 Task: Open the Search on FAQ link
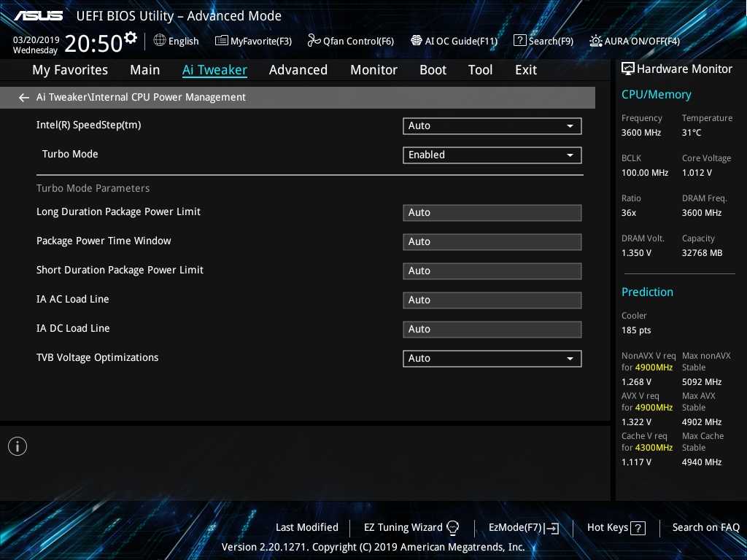tap(705, 528)
